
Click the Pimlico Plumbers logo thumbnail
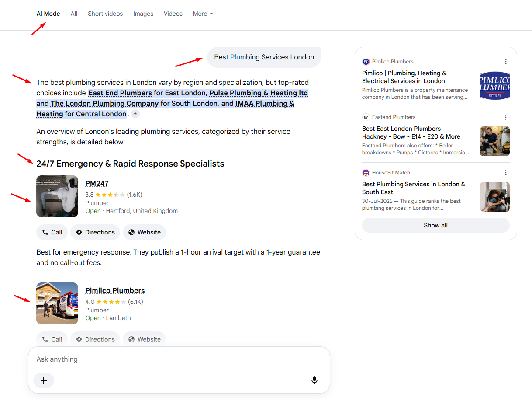(x=495, y=86)
